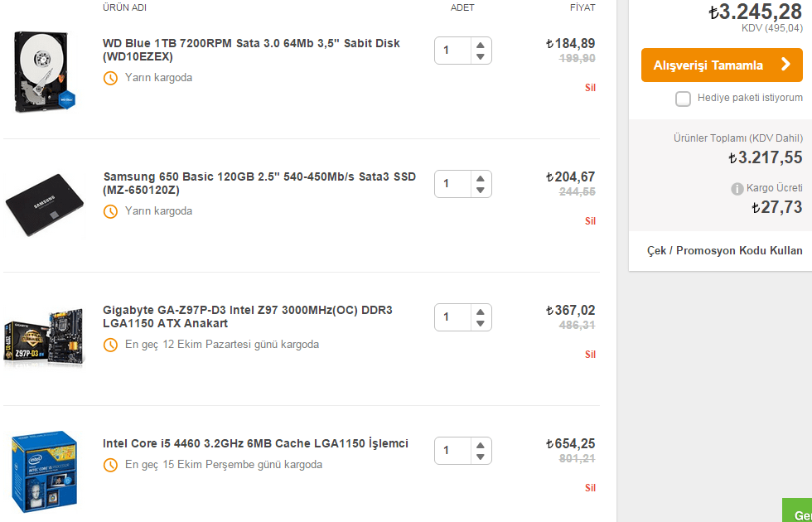Open WD Blue hard disk product image

[x=45, y=72]
